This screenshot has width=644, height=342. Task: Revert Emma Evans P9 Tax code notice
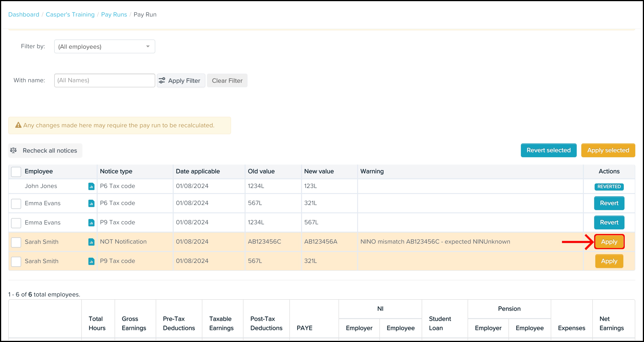[609, 222]
